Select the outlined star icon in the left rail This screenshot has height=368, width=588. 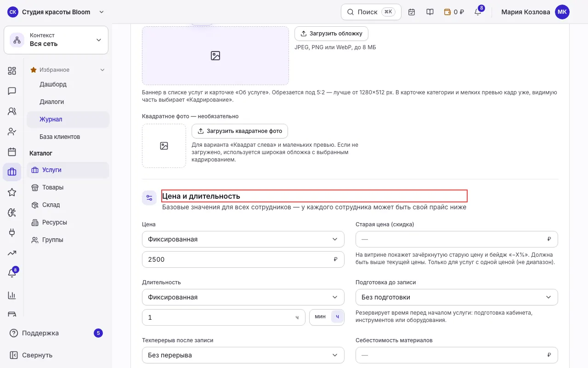tap(12, 192)
